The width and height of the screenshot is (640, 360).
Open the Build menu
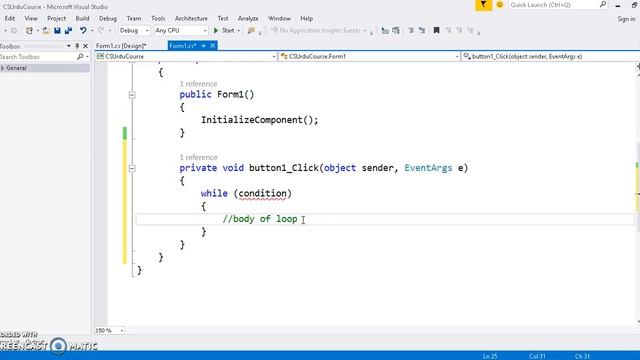click(x=82, y=18)
